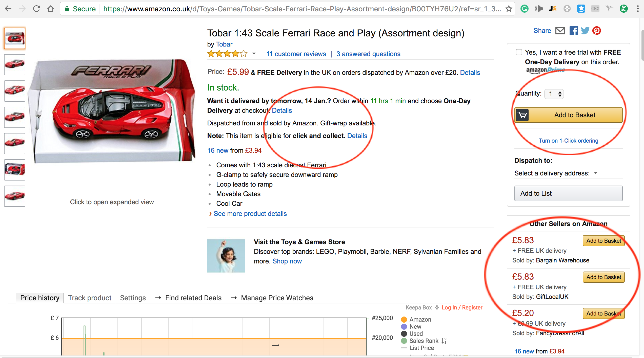Open the Keepa Settings tab
This screenshot has width=644, height=358.
click(133, 298)
